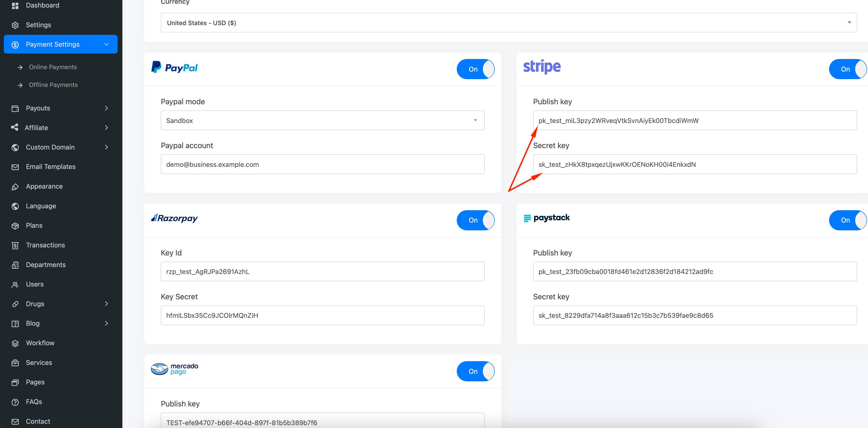868x428 pixels.
Task: Click the Language globe icon
Action: [x=15, y=206]
